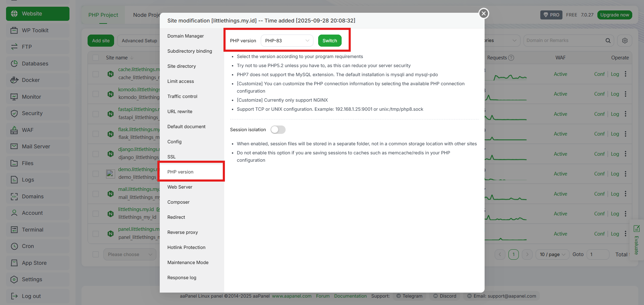
Task: Check the flask.littlethings row checkbox
Action: 96,134
